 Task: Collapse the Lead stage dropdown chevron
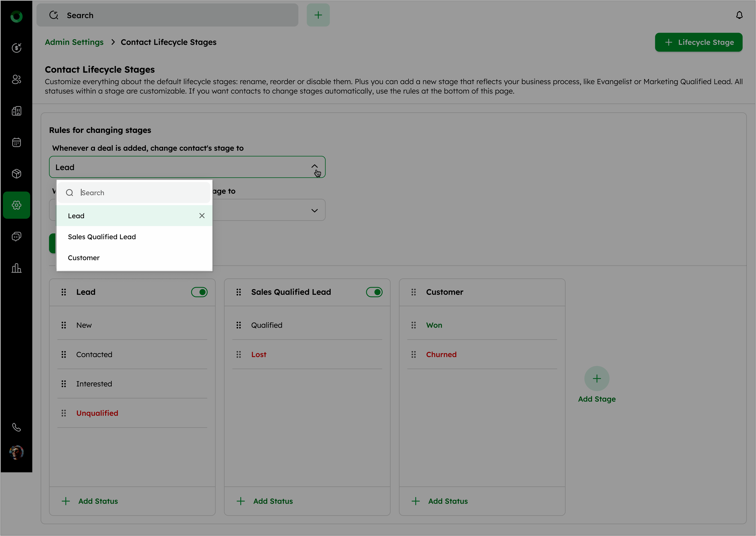point(315,167)
